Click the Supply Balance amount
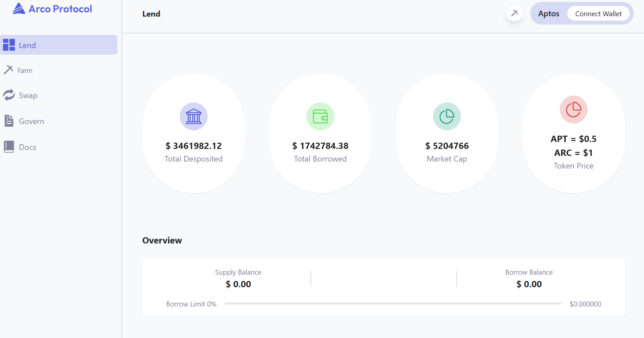The image size is (644, 338). coord(238,284)
